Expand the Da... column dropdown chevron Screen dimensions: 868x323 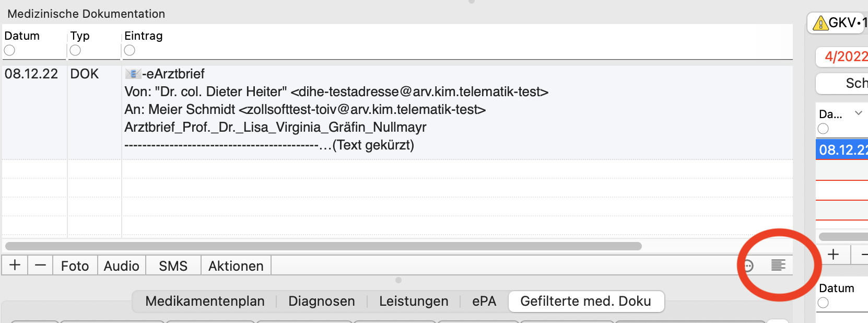click(x=858, y=113)
